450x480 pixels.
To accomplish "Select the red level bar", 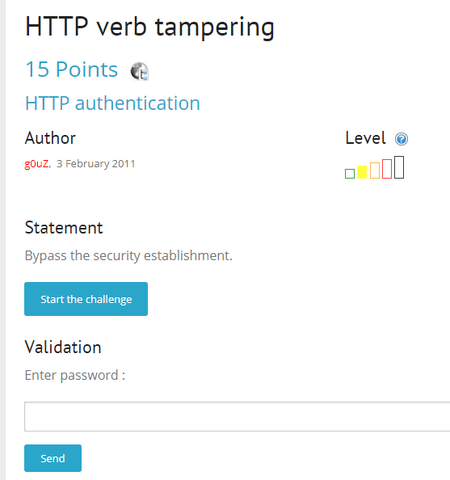I will [x=387, y=169].
